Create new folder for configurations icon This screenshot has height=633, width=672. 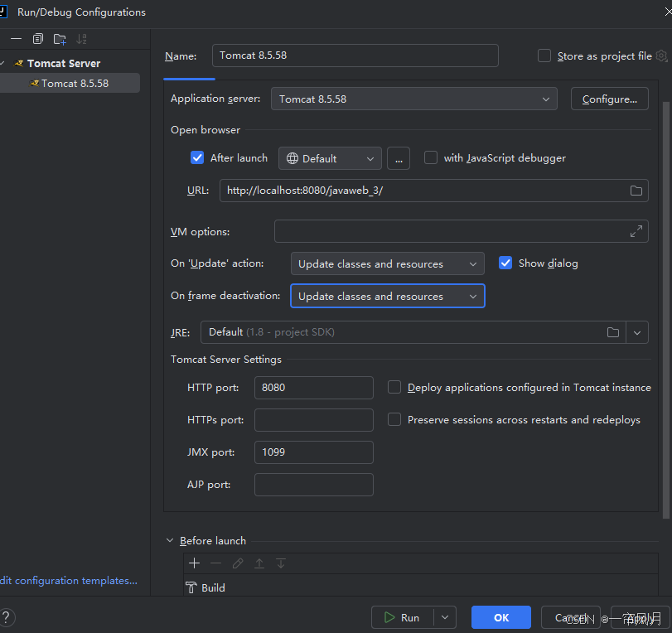coord(60,39)
